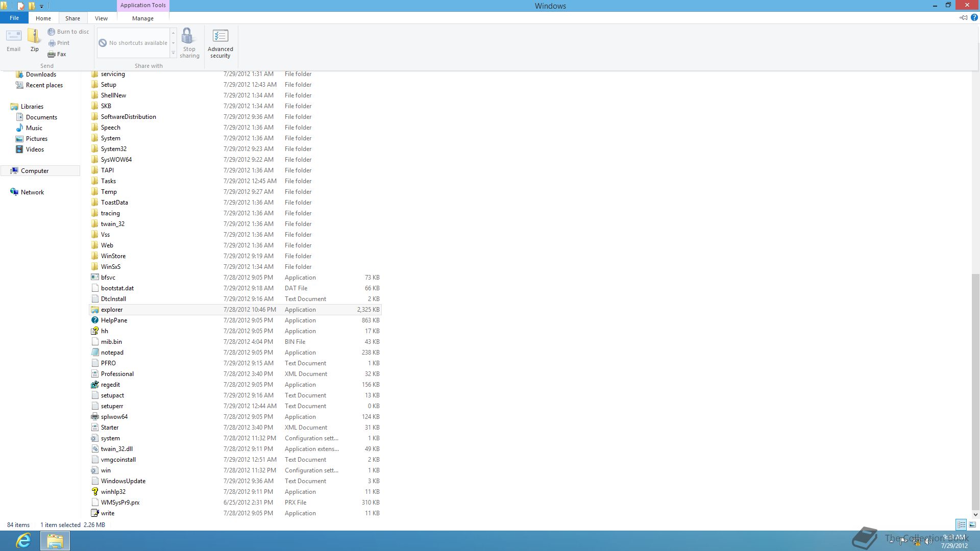Expand the Share with gallery list
Viewport: 980px width, 551px height.
coord(173,53)
